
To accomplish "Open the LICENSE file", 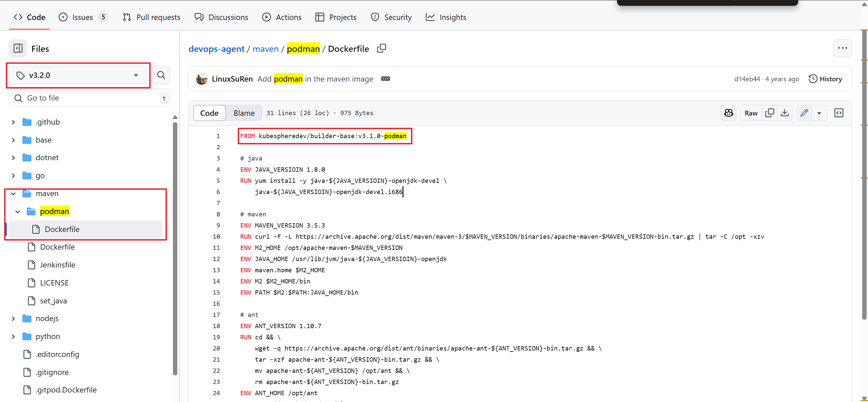I will (x=54, y=283).
